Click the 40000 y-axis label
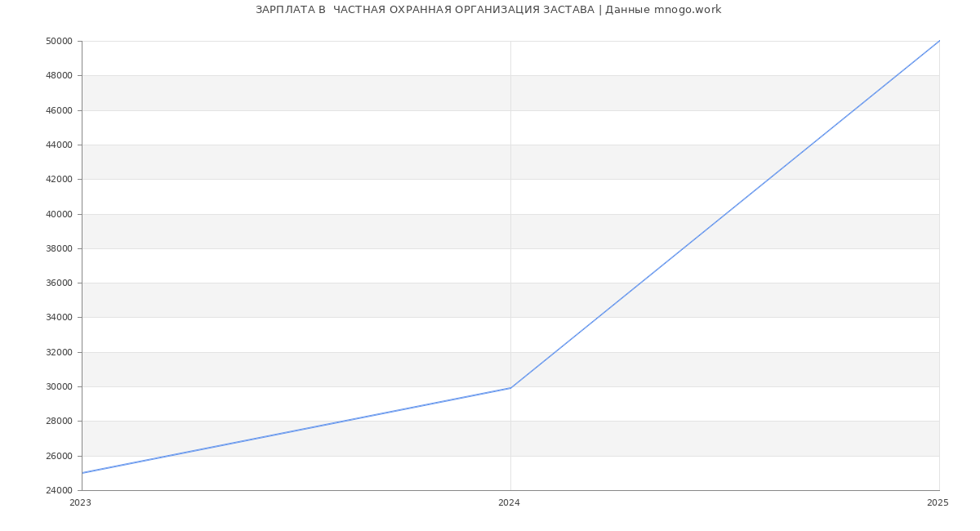Screen dimensions: 980x531 pyautogui.click(x=60, y=214)
